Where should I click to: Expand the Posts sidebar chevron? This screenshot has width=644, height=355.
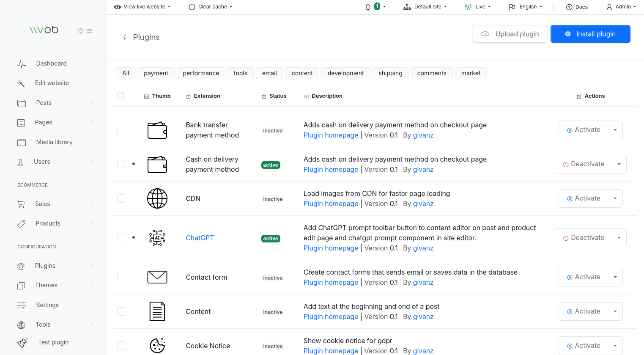point(92,102)
